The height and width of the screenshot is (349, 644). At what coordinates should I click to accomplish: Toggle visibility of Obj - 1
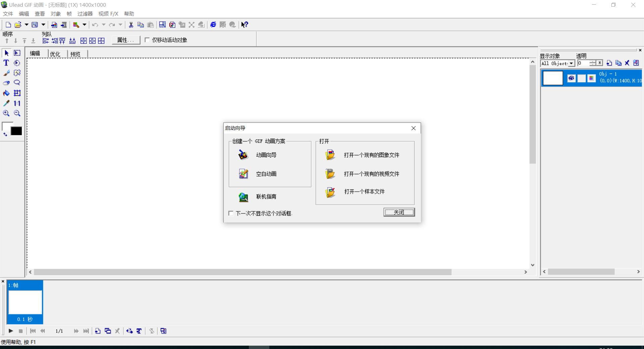[571, 78]
